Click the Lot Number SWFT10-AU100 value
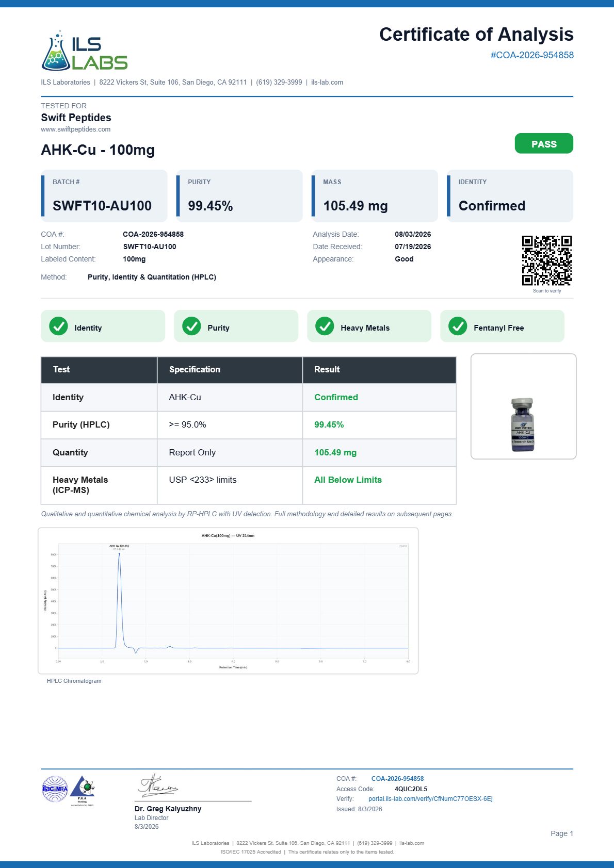Viewport: 614px width, 868px height. 150,247
